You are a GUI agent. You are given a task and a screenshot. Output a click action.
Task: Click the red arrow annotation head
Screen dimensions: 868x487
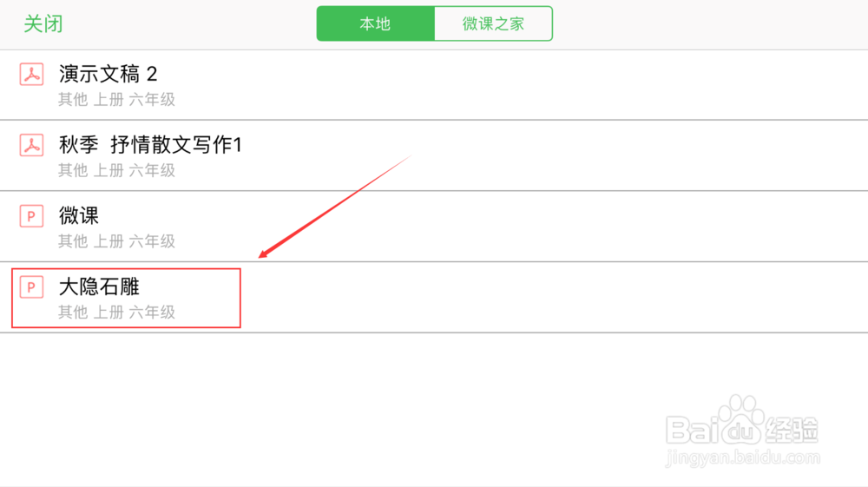point(265,254)
